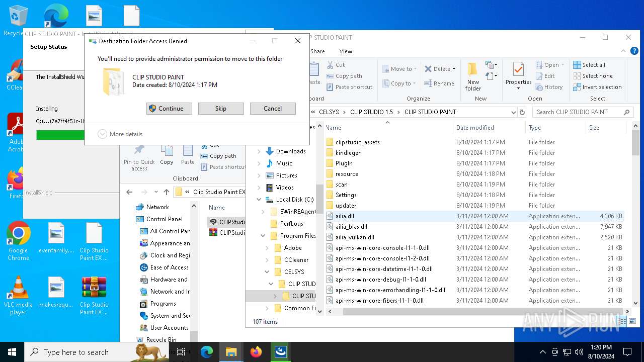
Task: Expand More details in the dialog
Action: 120,134
